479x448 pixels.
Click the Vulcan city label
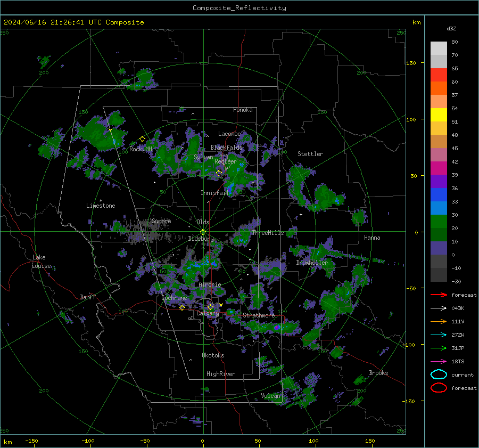pos(271,396)
